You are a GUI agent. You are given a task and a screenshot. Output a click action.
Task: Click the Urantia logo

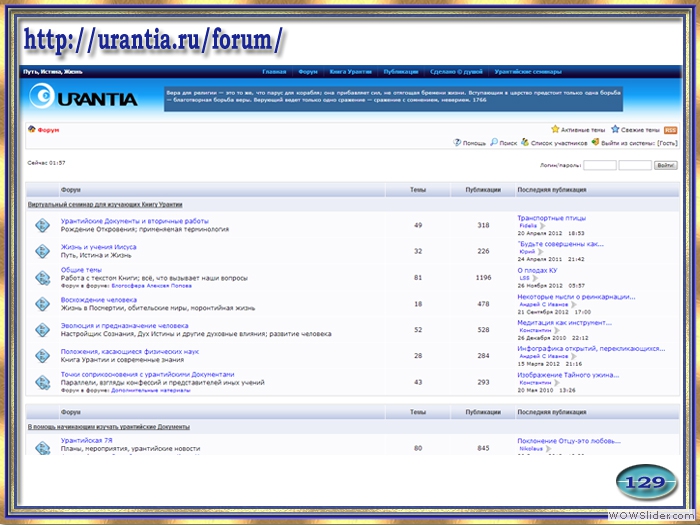click(83, 96)
